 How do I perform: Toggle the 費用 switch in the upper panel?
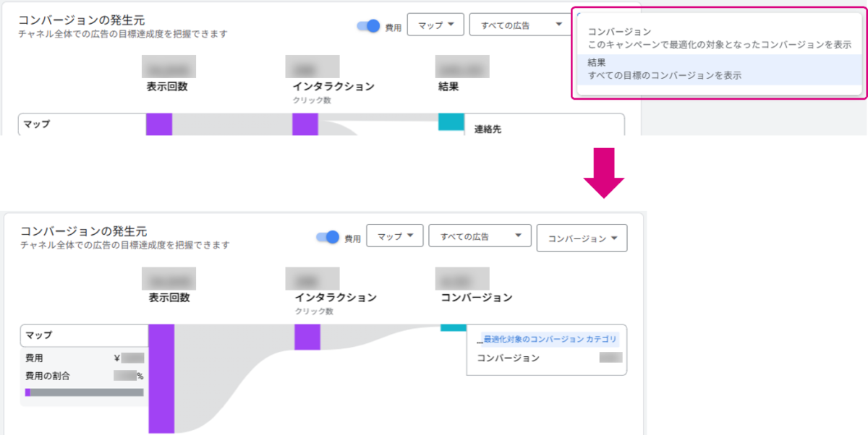pyautogui.click(x=369, y=26)
